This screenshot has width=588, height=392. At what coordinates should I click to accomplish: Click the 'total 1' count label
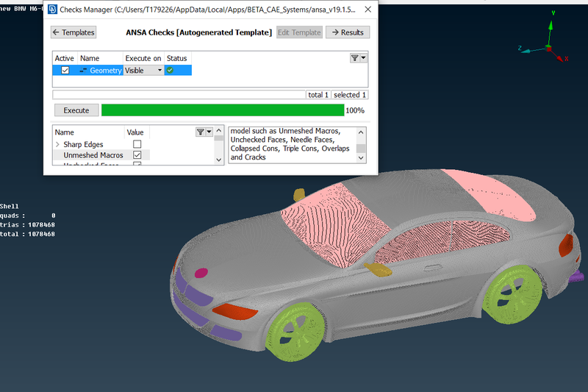pyautogui.click(x=318, y=95)
